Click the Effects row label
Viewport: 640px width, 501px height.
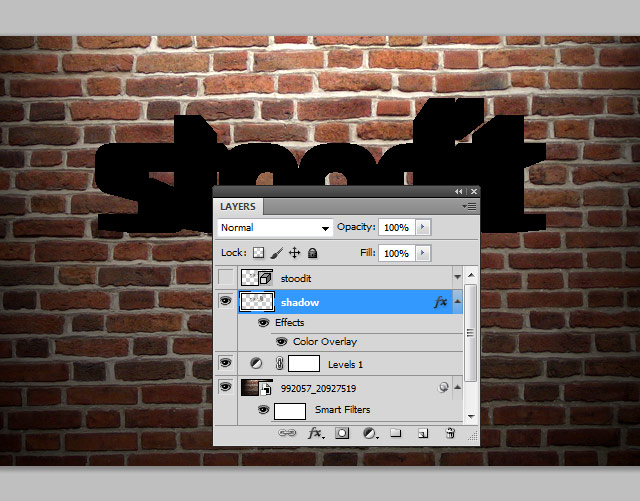point(289,323)
